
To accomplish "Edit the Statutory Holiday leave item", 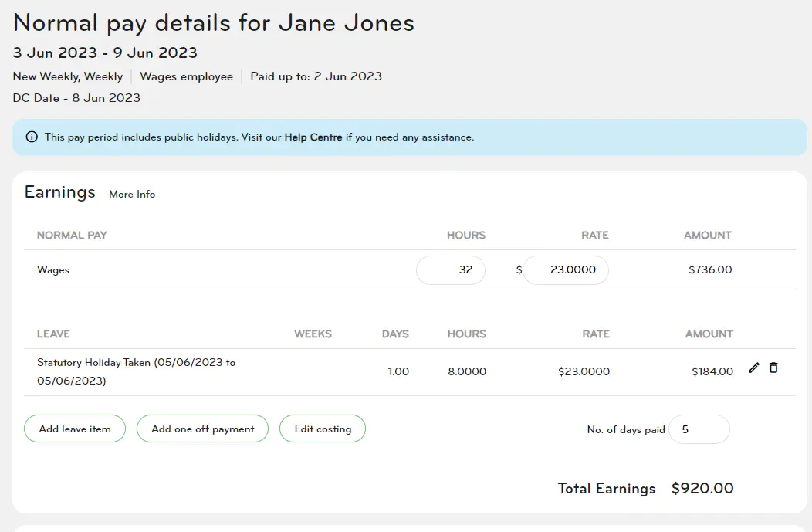I will point(754,368).
